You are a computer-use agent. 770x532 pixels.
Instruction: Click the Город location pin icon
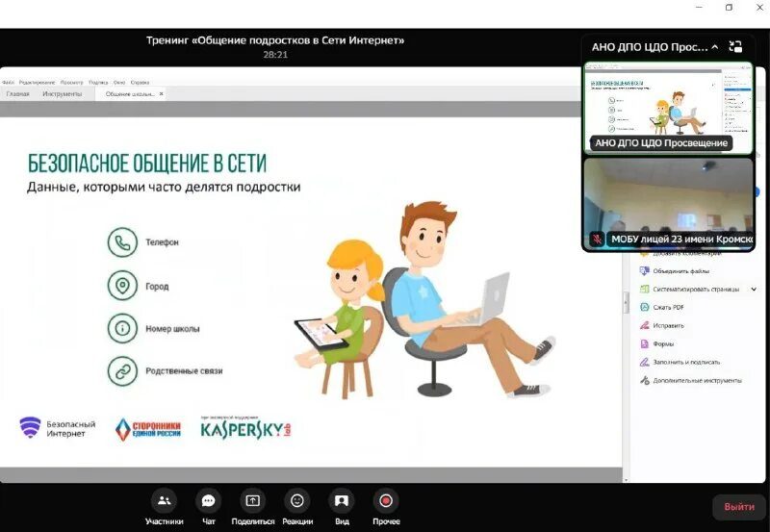tap(122, 285)
